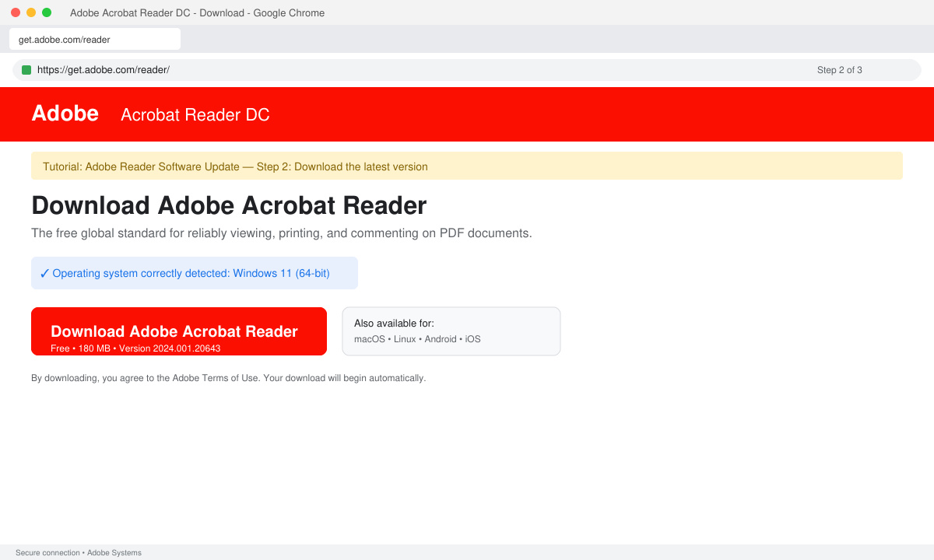Open the 'Also available for' platforms box
Image resolution: width=934 pixels, height=560 pixels.
(x=451, y=331)
